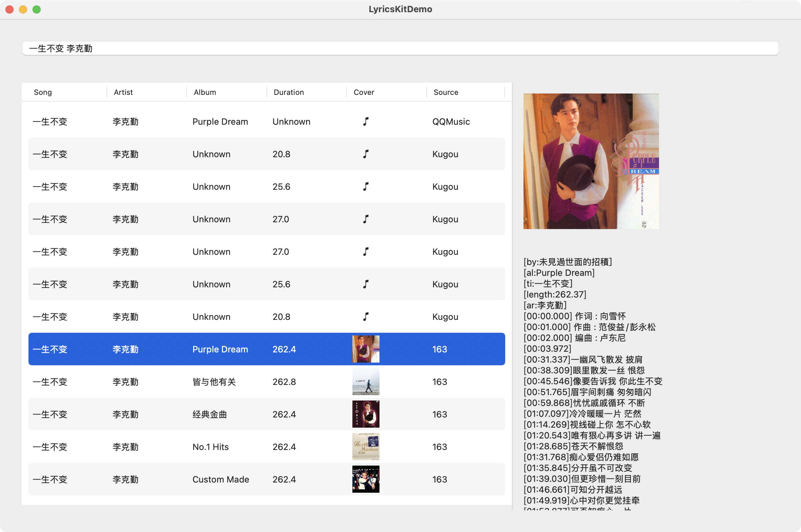Sort by the Song column header
Screen dimensions: 801x532
coord(43,92)
